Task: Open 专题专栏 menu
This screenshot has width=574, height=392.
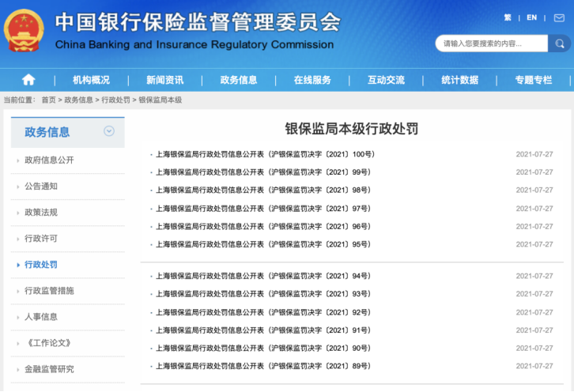Action: coord(534,80)
